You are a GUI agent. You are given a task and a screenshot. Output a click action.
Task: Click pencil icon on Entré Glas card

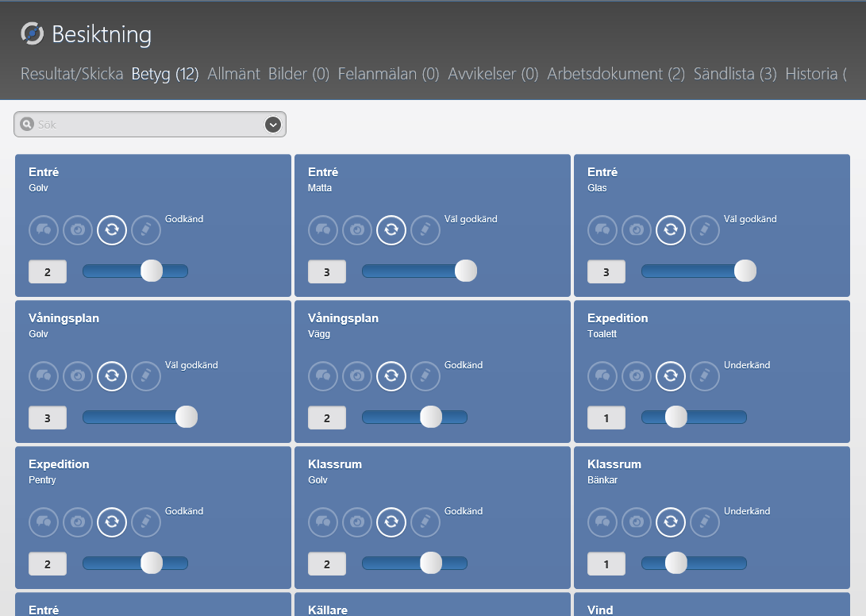click(x=706, y=230)
